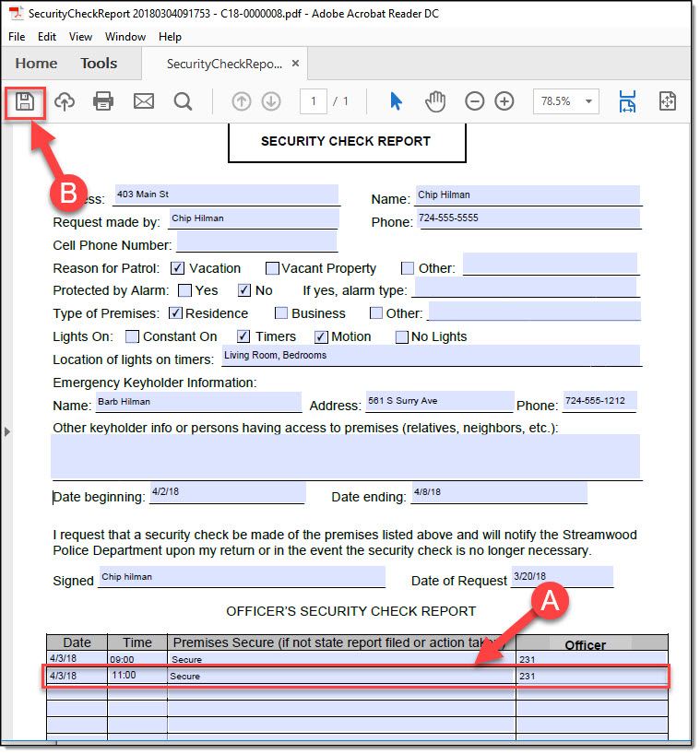Switch to the Tools tab

coord(99,64)
